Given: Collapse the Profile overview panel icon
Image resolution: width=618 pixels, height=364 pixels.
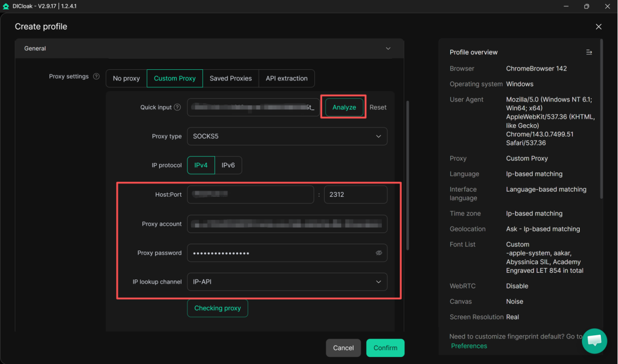Looking at the screenshot, I should pyautogui.click(x=589, y=52).
